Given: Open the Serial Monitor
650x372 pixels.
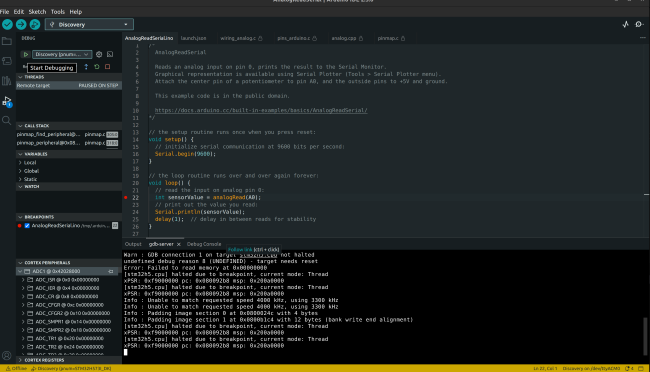Looking at the screenshot, I should click(x=639, y=24).
